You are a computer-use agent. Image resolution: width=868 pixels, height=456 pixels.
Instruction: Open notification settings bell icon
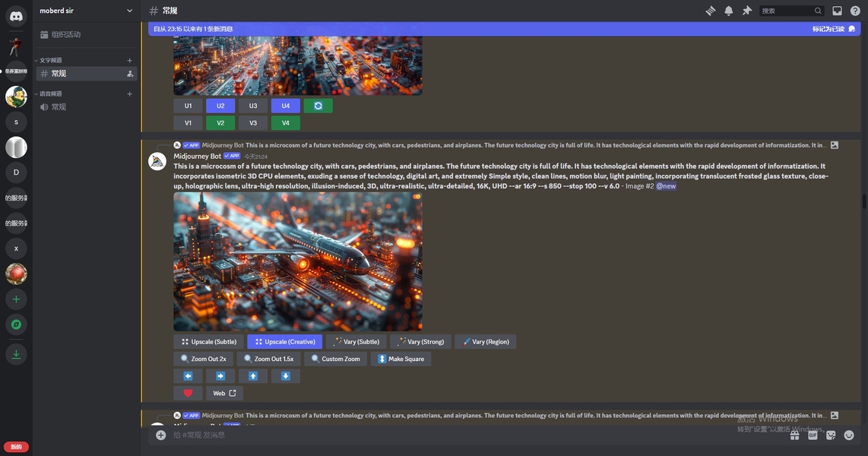[x=728, y=11]
